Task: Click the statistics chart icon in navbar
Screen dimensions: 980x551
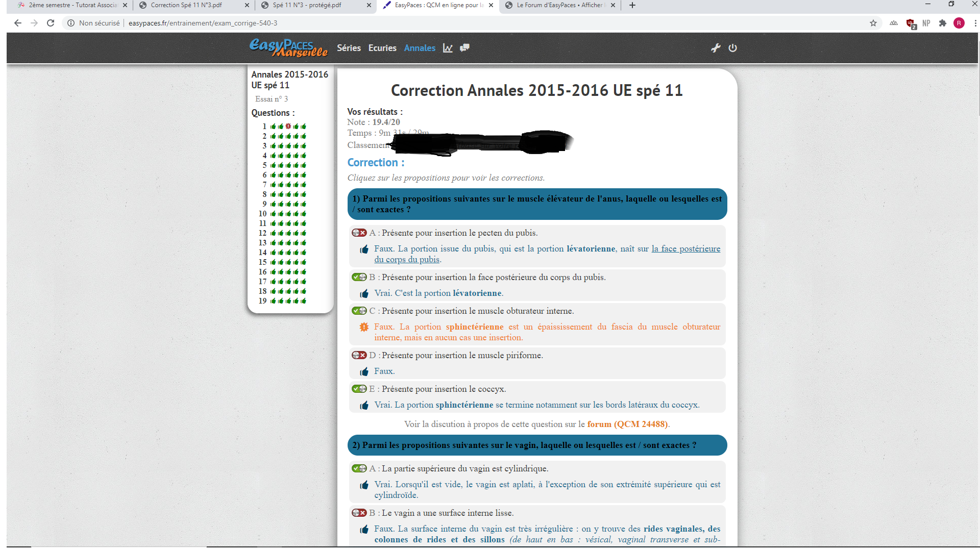Action: tap(448, 48)
